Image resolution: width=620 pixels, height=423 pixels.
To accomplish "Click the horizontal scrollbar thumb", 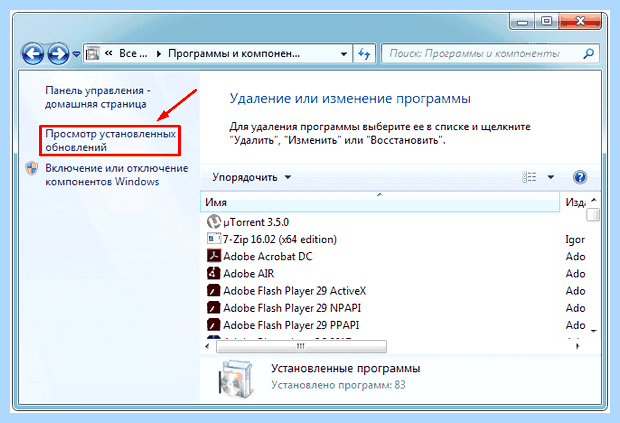I will click(301, 346).
